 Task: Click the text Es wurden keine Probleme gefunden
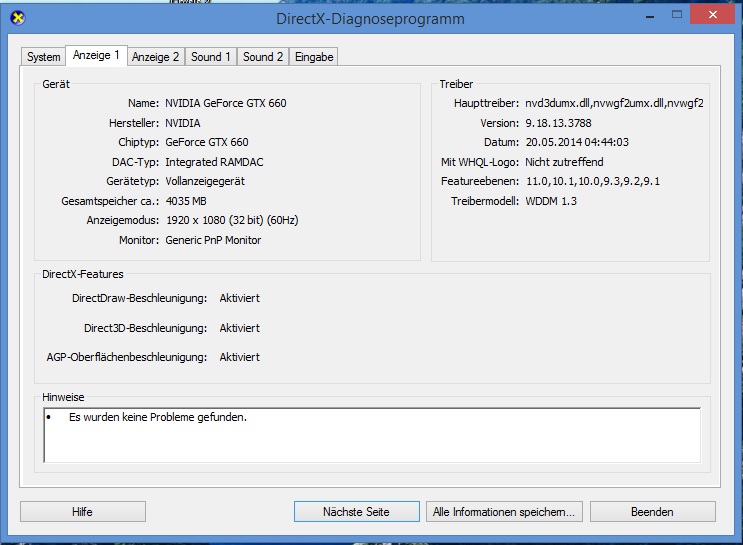coord(158,418)
